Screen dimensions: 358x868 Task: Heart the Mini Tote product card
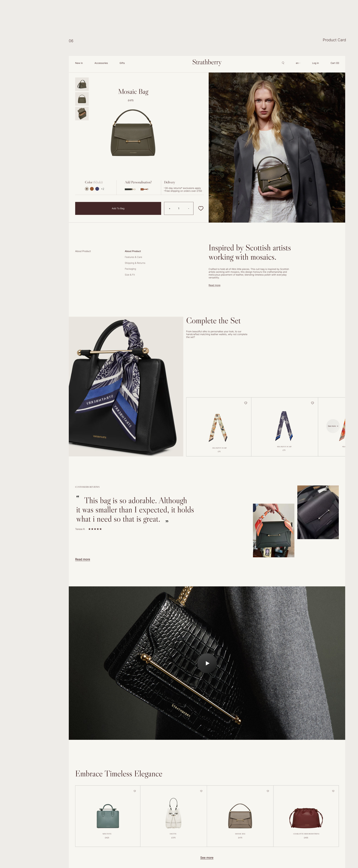pyautogui.click(x=135, y=791)
